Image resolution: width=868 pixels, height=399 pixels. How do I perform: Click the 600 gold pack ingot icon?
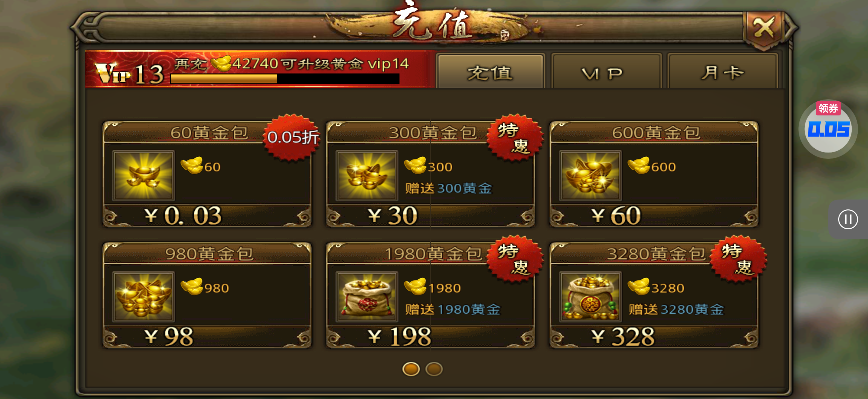[x=590, y=175]
